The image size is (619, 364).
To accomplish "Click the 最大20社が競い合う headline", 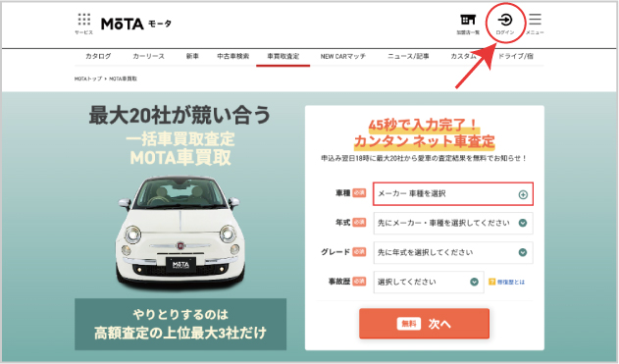I will pyautogui.click(x=180, y=115).
